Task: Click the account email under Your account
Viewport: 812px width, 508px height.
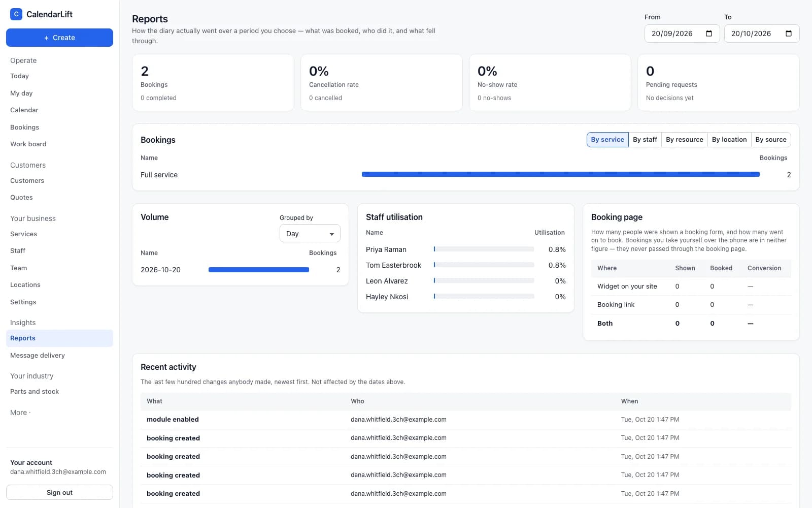Action: [x=58, y=472]
